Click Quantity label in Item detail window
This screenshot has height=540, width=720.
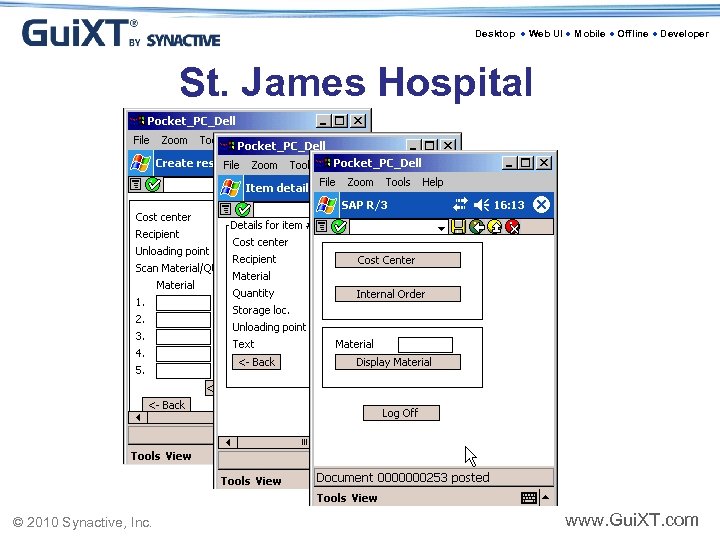tap(253, 293)
